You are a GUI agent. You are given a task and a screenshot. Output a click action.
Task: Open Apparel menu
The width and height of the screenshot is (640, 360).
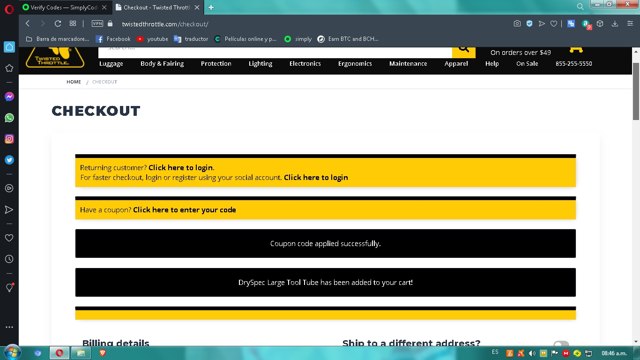click(456, 64)
